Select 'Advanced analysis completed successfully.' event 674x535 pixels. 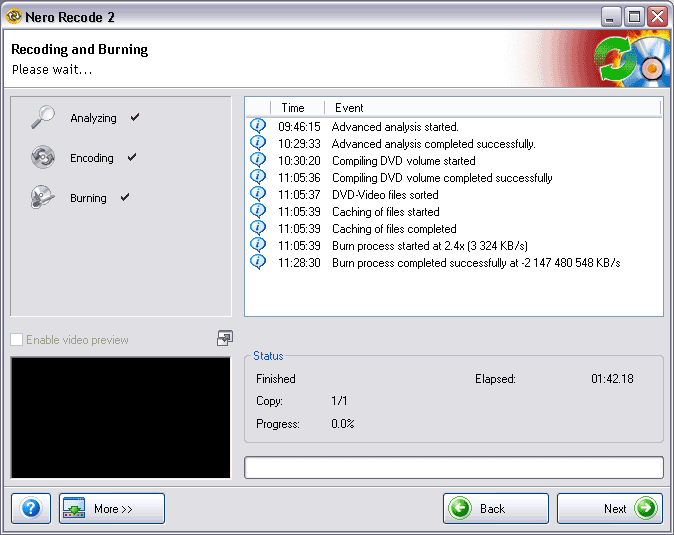[x=434, y=144]
